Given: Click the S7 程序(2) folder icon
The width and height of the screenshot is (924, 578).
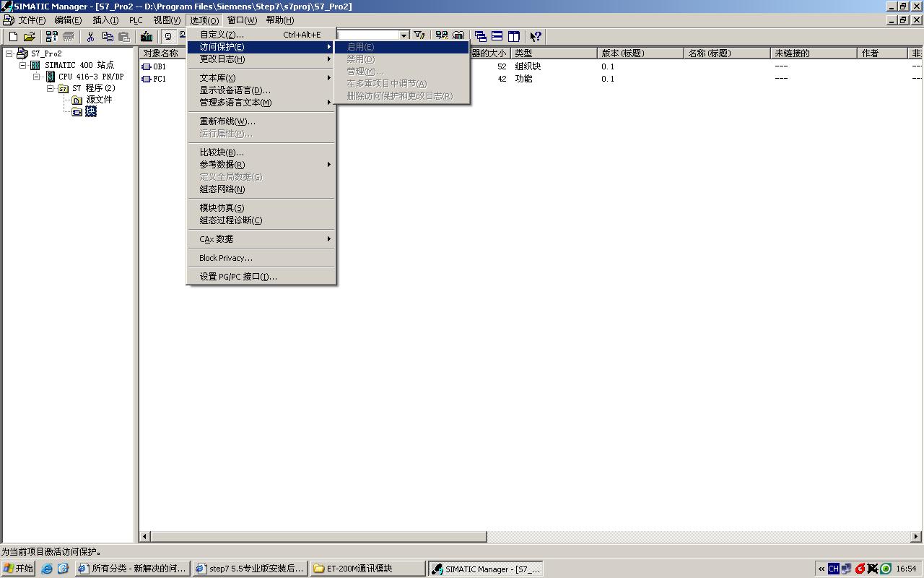Looking at the screenshot, I should [64, 88].
